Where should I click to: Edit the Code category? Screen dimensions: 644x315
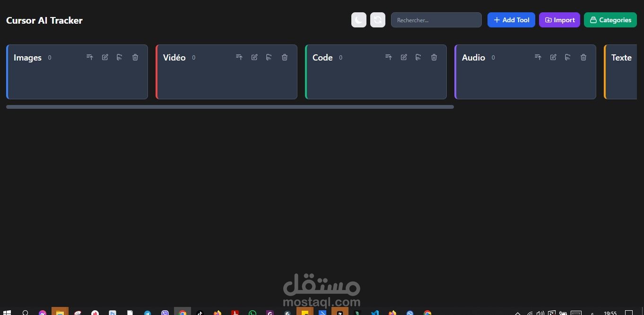pyautogui.click(x=404, y=57)
